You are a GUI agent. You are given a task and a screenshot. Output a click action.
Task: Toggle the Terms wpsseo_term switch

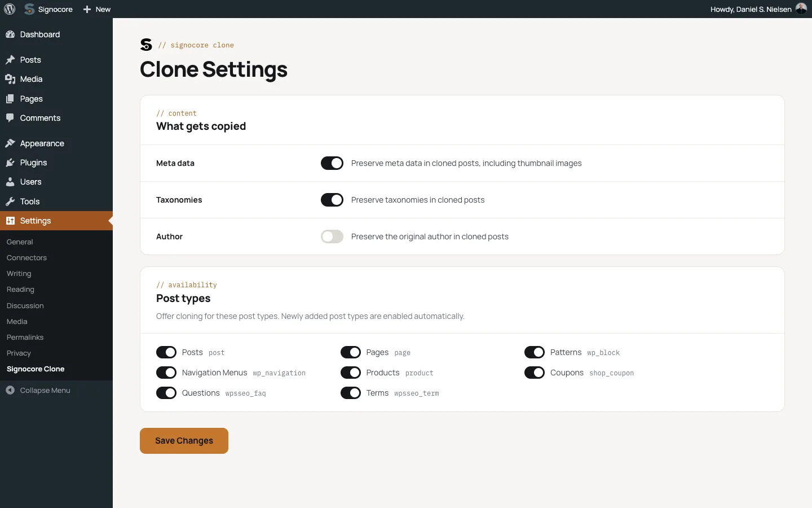(x=351, y=393)
